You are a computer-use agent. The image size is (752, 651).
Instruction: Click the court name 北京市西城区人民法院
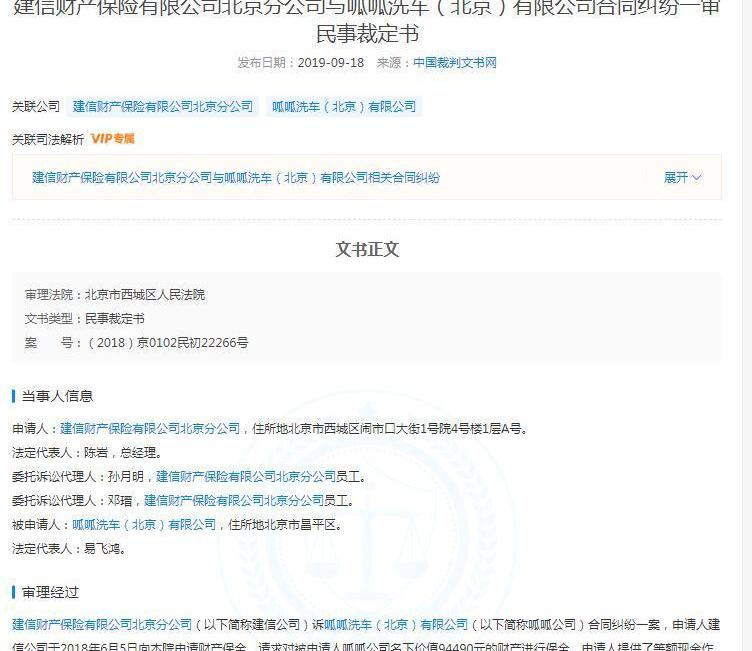pos(145,295)
